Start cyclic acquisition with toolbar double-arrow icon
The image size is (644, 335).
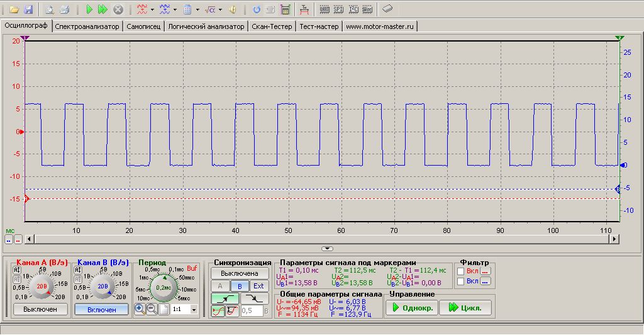point(103,9)
